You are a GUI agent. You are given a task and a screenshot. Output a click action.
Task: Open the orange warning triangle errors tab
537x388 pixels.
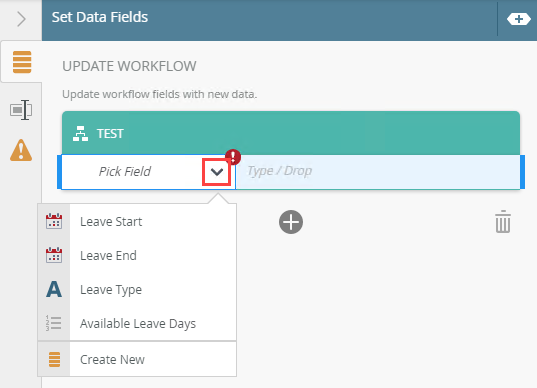21,150
